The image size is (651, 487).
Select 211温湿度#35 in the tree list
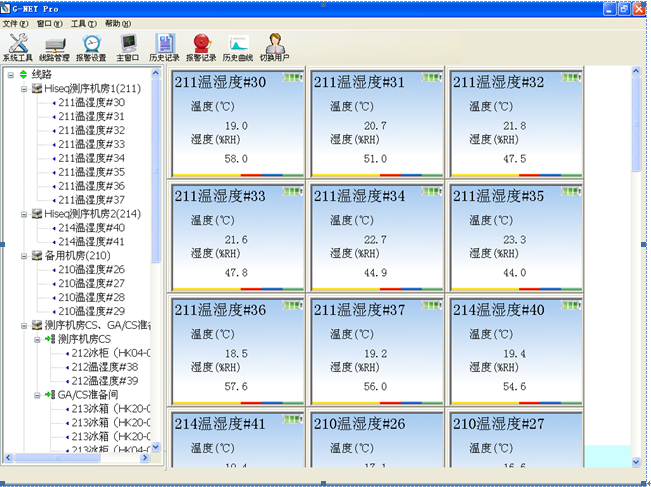91,172
